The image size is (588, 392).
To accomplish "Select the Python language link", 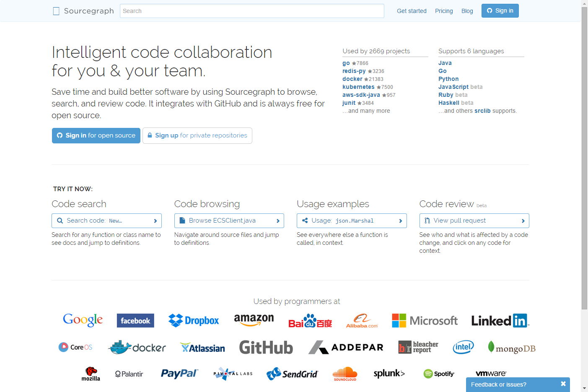I will [x=448, y=79].
